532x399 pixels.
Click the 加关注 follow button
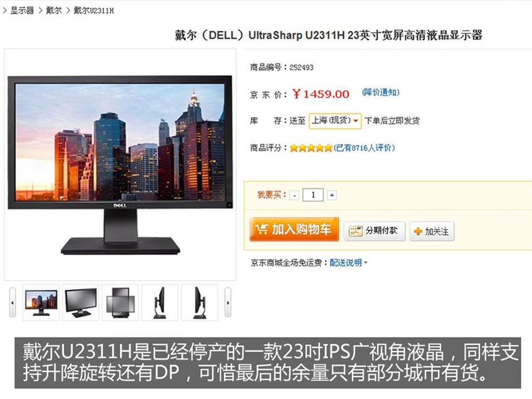(431, 231)
